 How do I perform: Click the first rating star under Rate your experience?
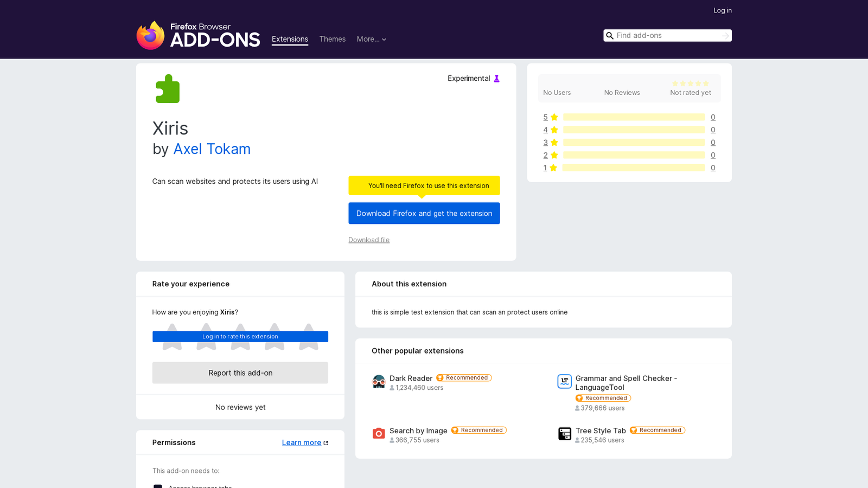pos(172,337)
